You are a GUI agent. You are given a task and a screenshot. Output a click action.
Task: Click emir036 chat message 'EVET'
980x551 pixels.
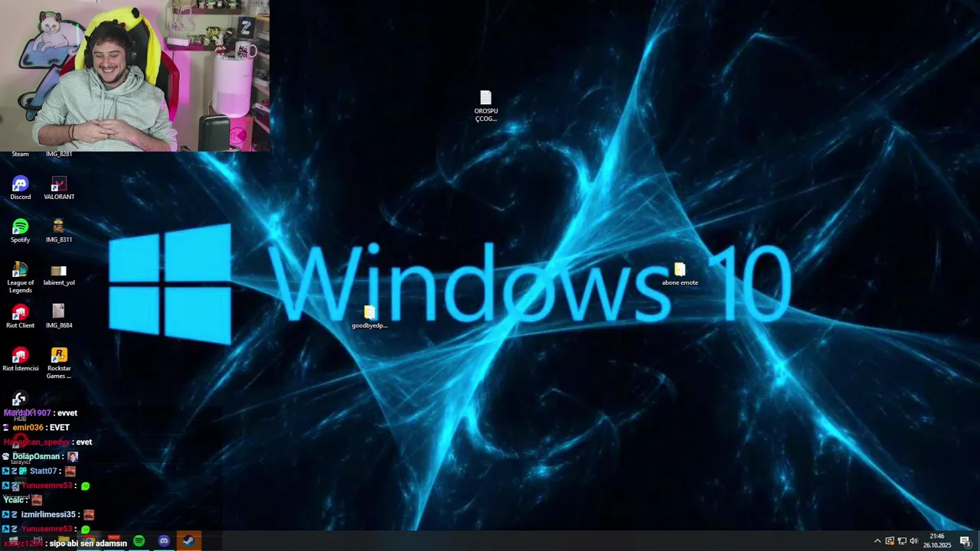pos(60,427)
